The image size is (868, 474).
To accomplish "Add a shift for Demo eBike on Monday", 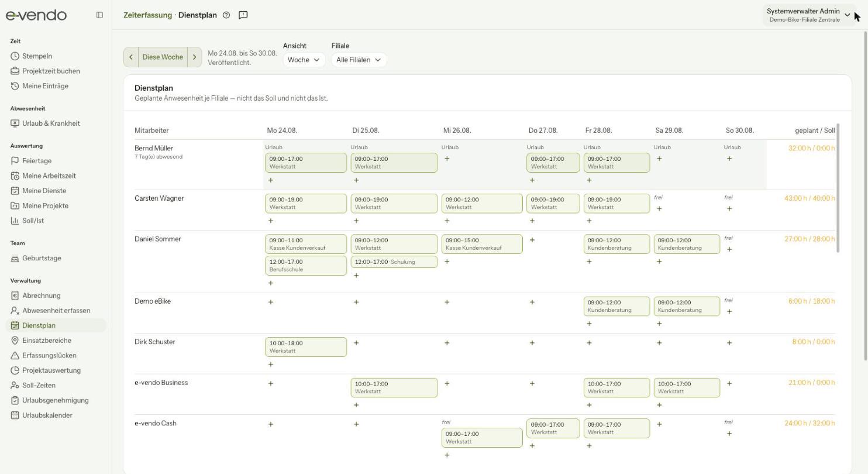I will (271, 302).
